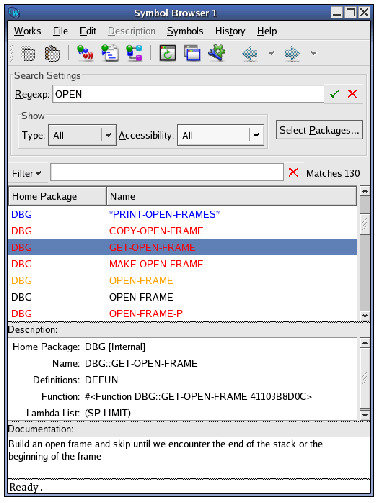Expand the Filter options menu

coord(27,173)
